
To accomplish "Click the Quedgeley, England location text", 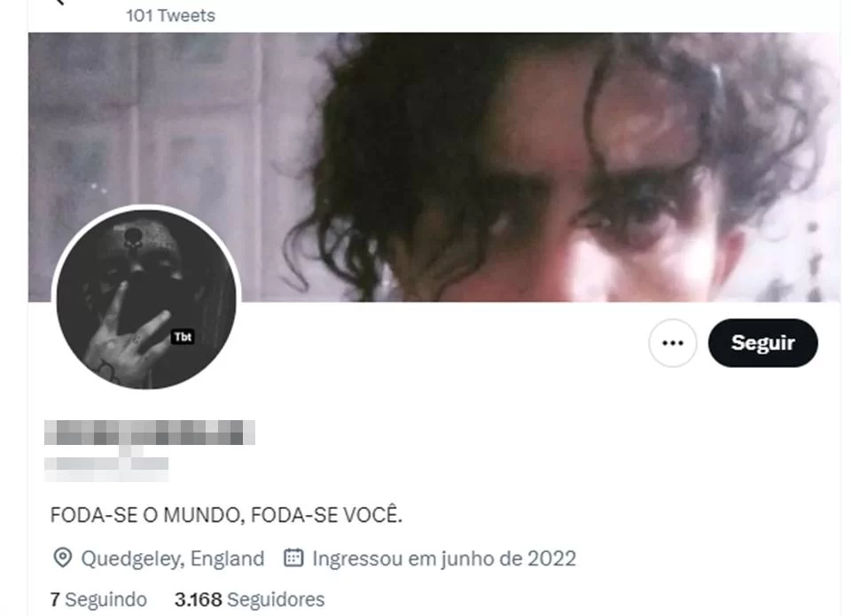I will coord(173,558).
